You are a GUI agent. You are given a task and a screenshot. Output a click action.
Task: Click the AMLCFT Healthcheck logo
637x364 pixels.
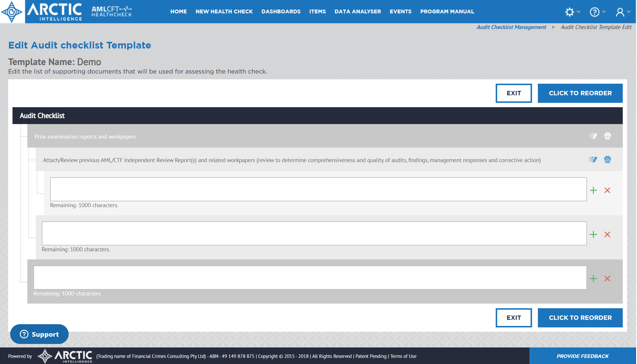[x=112, y=12]
